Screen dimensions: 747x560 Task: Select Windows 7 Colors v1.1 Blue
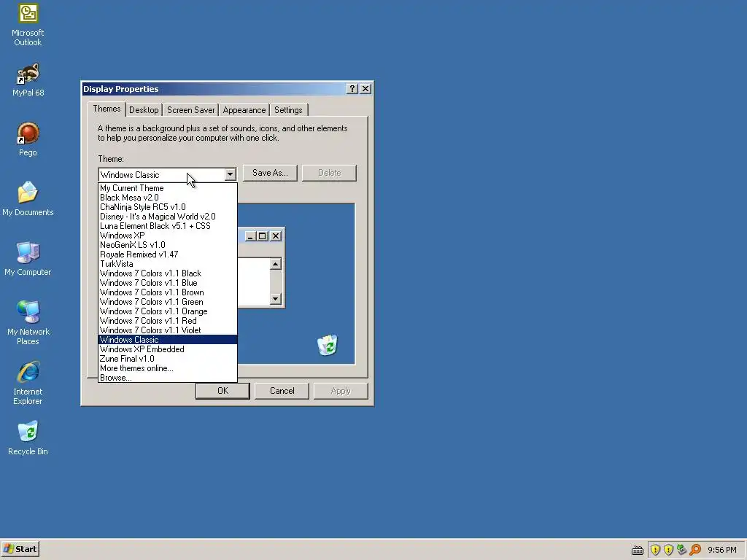[x=168, y=283]
